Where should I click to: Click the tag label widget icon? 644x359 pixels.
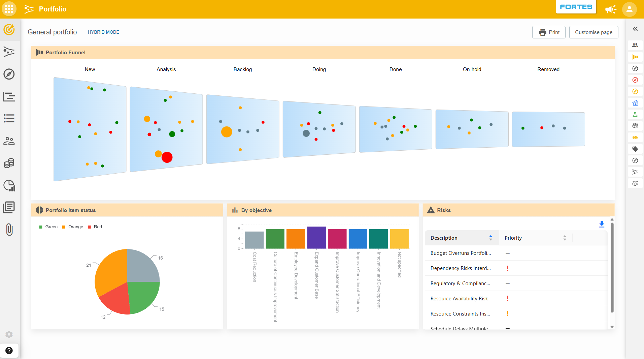click(635, 149)
